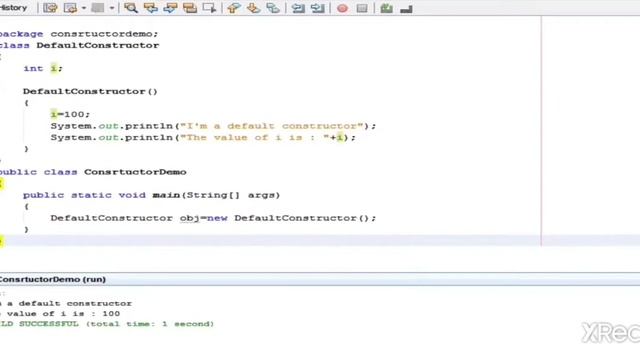The image size is (640, 360).
Task: Toggle Highlight Search in the toolbar
Action: (x=190, y=8)
